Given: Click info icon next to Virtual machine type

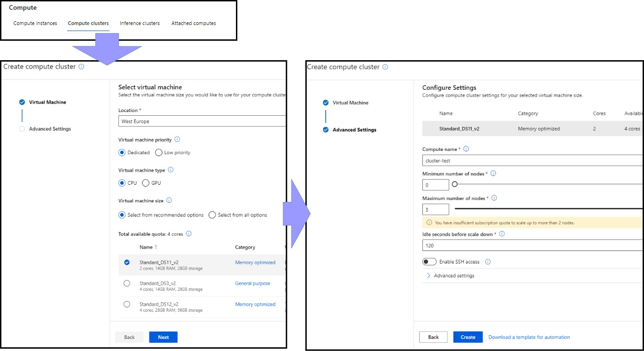Looking at the screenshot, I should pyautogui.click(x=171, y=170).
